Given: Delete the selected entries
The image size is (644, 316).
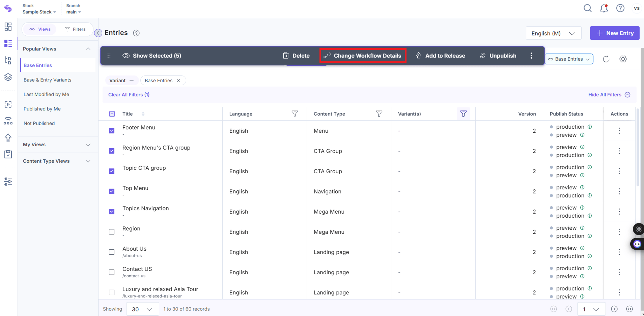Looking at the screenshot, I should [x=296, y=56].
